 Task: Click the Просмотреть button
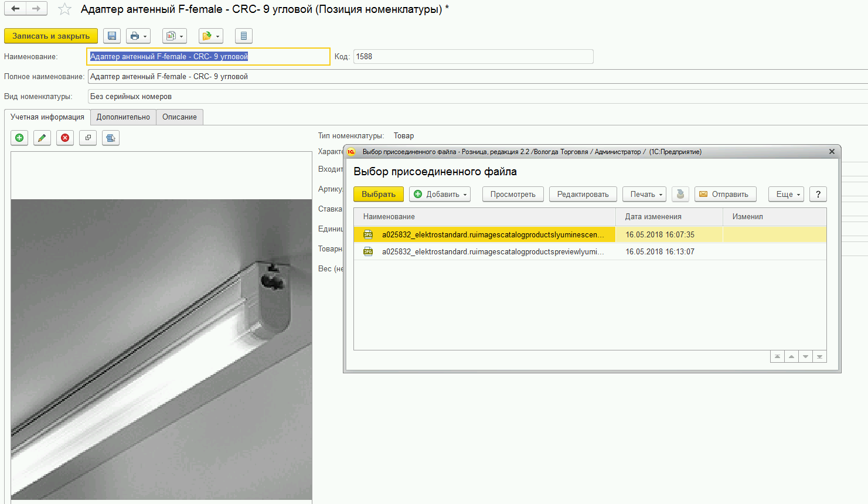coord(513,194)
